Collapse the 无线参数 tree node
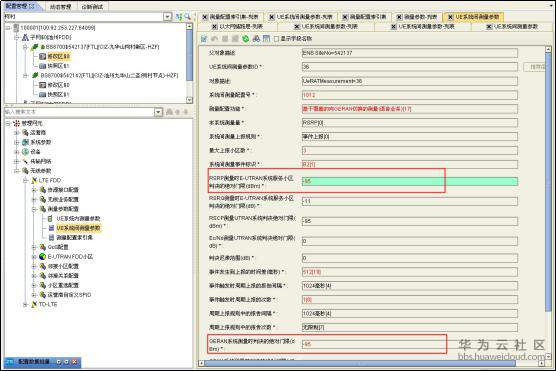Screen dimensions: 556x371 [16, 171]
